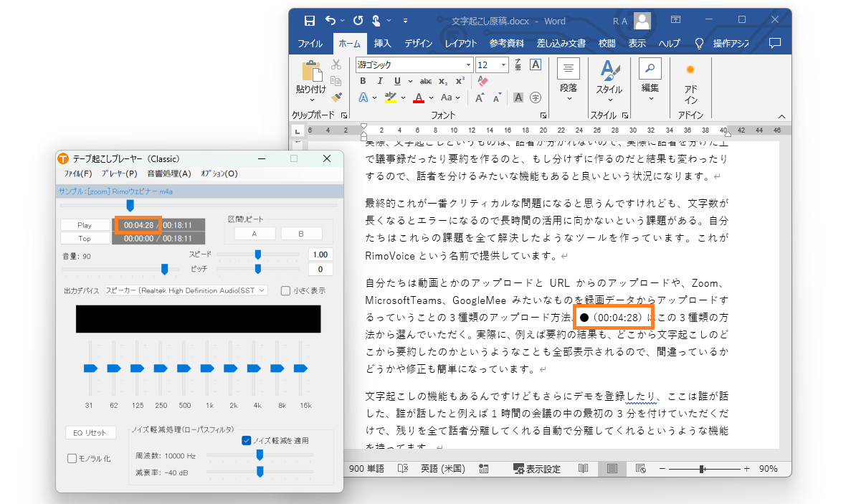Screen dimensions: 856x504
Task: Uncheck ノイズ軽減を適用 checkbox
Action: tap(247, 440)
